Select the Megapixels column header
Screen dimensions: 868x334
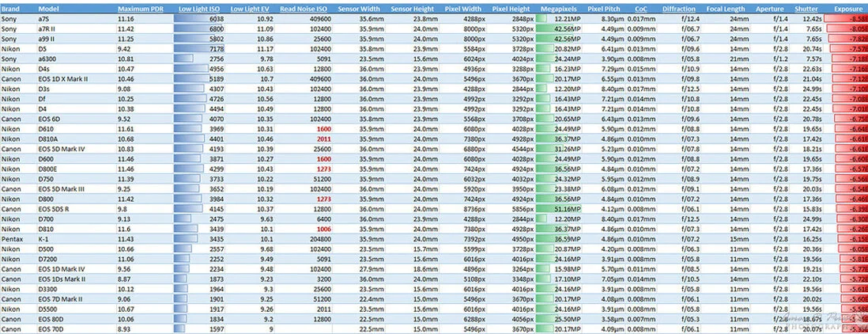coord(559,9)
